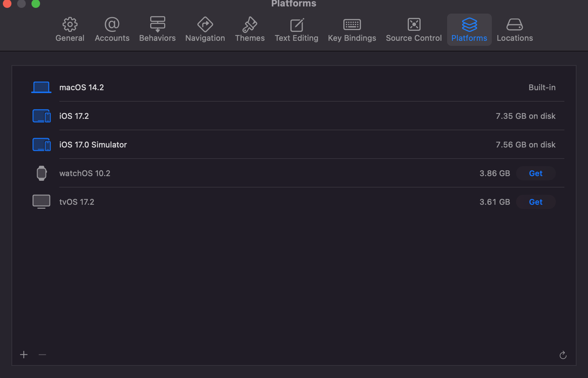Open the Text Editing pencil icon
The width and height of the screenshot is (588, 378).
click(297, 25)
